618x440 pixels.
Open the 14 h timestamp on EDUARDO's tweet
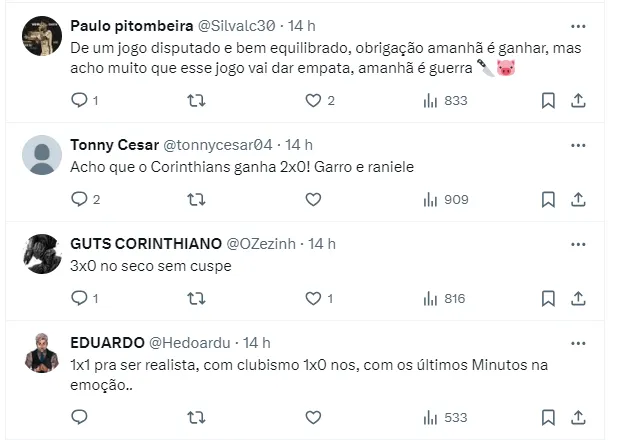(x=257, y=342)
